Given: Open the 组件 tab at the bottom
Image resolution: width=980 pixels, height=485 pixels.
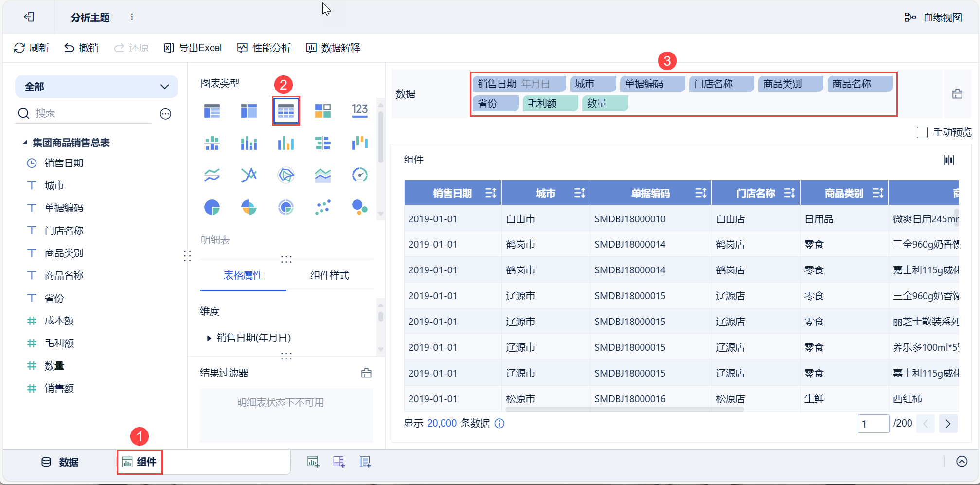Looking at the screenshot, I should click(x=140, y=462).
